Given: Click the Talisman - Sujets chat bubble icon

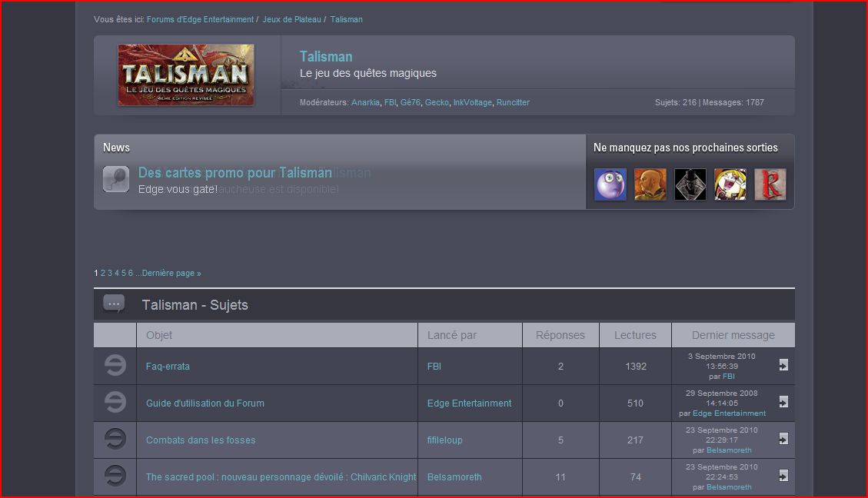Looking at the screenshot, I should tap(114, 304).
